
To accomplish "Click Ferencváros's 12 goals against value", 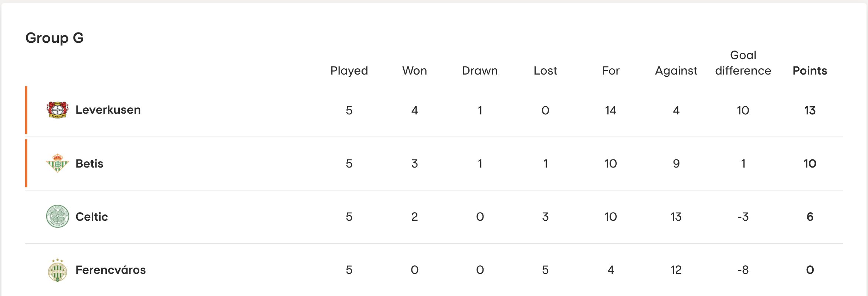I will click(x=676, y=270).
